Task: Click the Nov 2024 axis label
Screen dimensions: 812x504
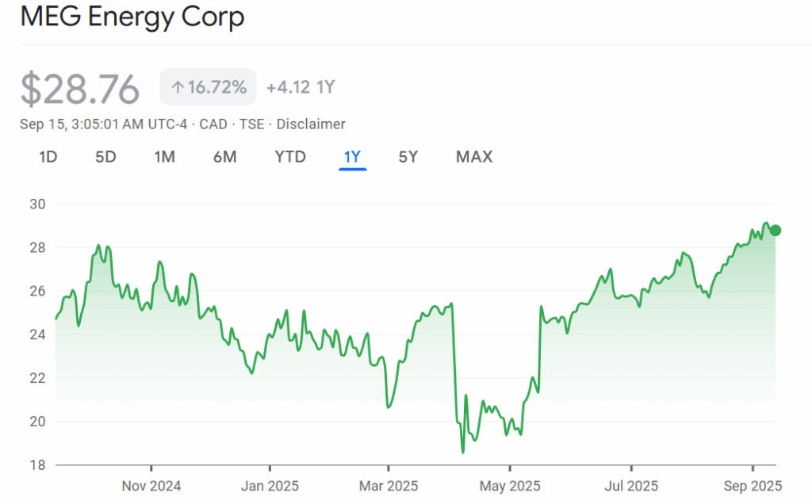Action: (151, 486)
